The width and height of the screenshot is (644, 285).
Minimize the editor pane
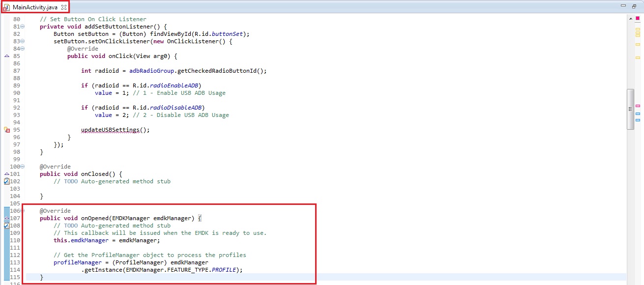(x=623, y=6)
